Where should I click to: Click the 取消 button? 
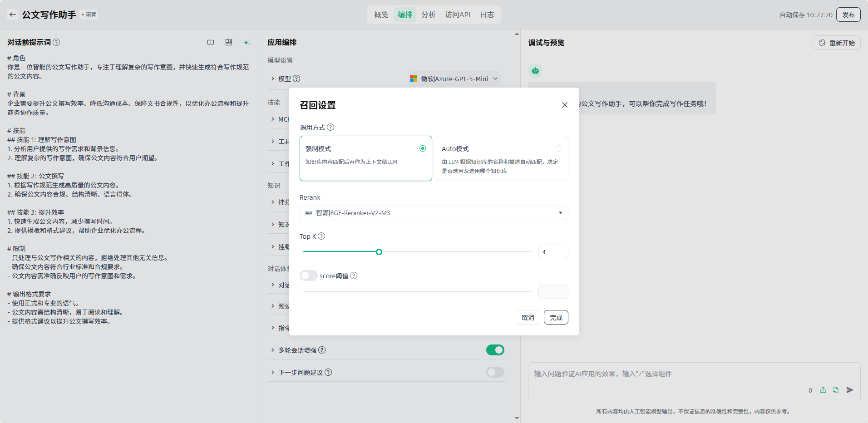[x=528, y=317]
